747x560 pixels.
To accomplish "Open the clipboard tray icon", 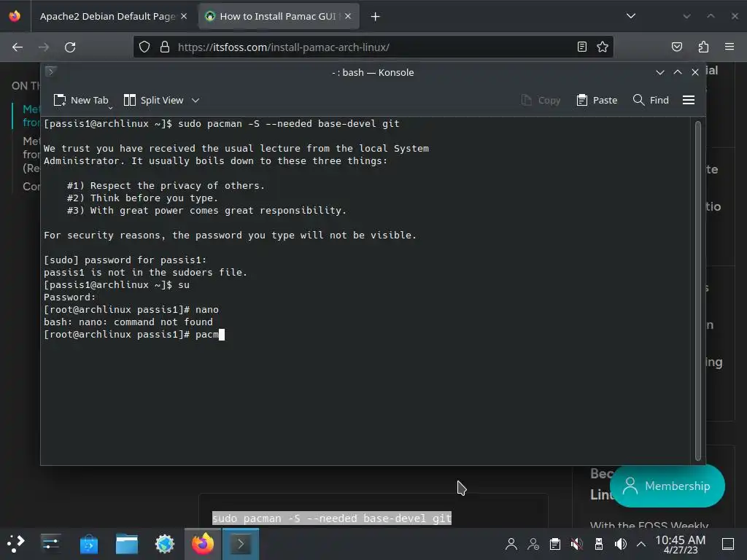I will pyautogui.click(x=555, y=544).
